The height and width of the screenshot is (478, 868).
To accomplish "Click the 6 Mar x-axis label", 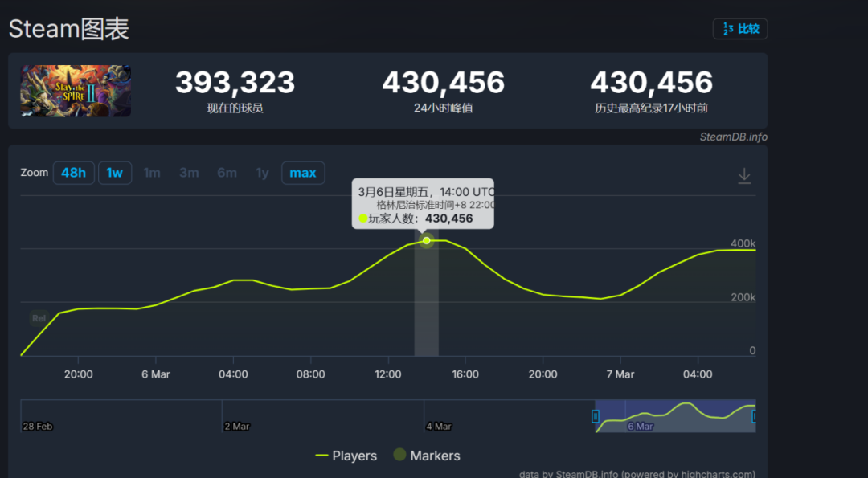I will click(156, 374).
